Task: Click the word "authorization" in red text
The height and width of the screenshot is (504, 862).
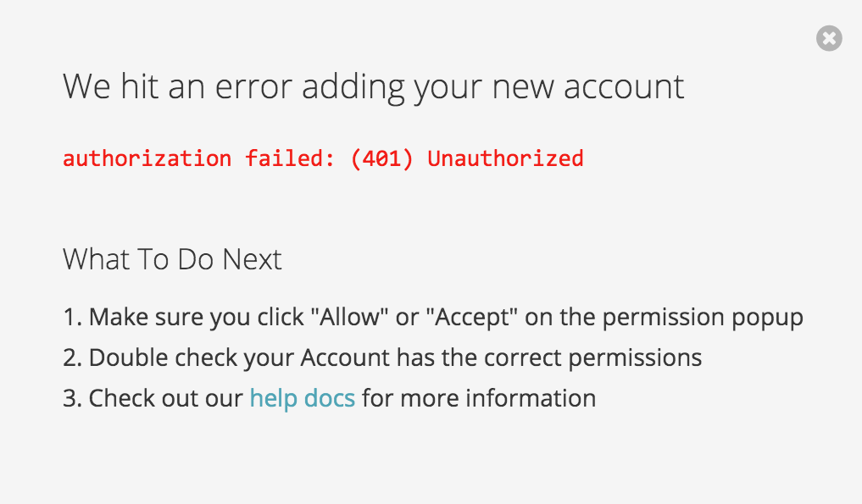Action: pyautogui.click(x=147, y=159)
